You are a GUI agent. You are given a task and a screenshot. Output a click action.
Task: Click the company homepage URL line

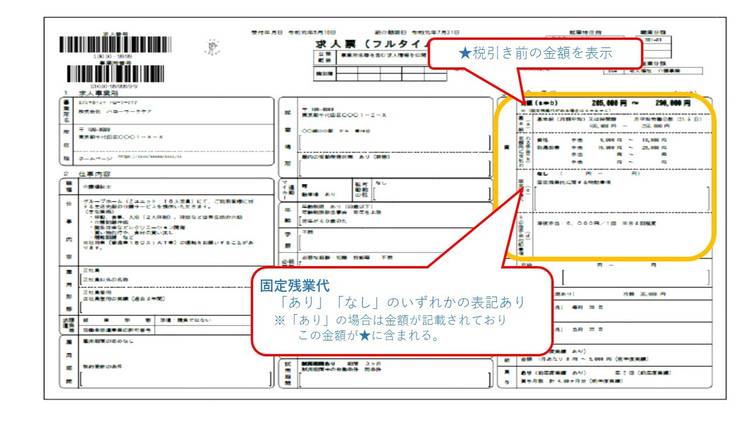[148, 156]
